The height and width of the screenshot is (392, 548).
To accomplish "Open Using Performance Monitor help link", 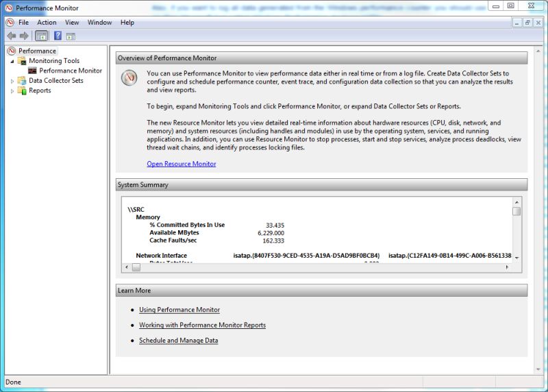I will (x=179, y=310).
